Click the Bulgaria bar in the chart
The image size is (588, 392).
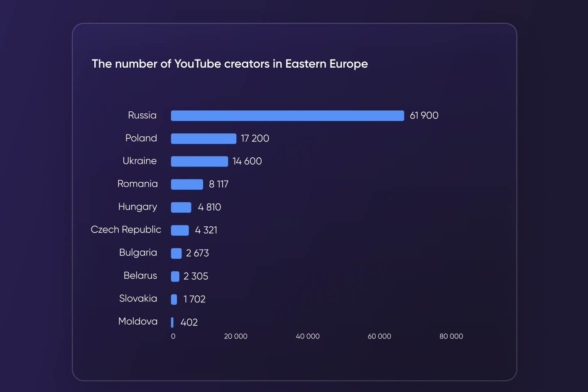pos(176,253)
